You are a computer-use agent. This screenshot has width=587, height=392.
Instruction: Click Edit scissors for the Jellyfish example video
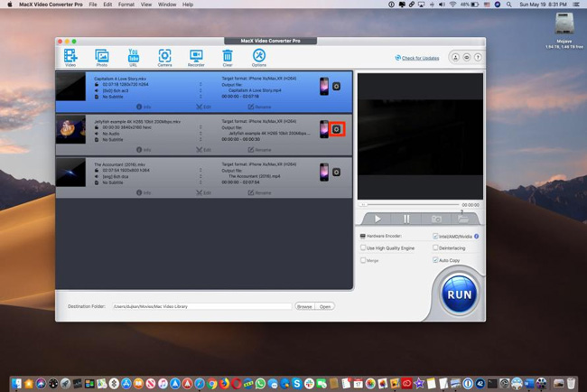click(x=203, y=150)
